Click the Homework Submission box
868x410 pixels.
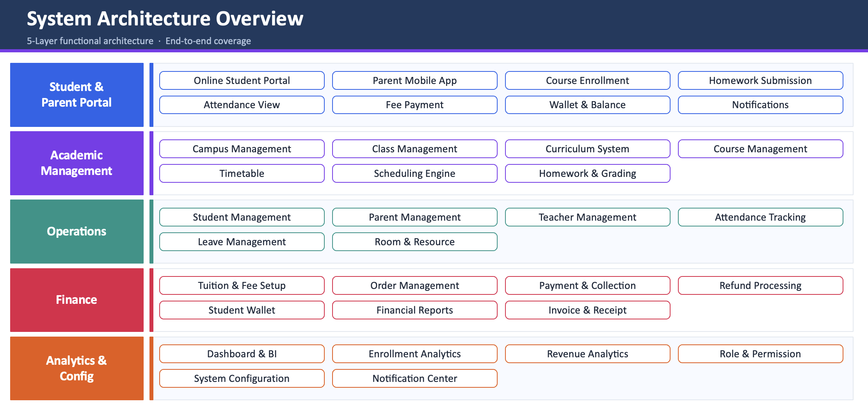tap(760, 80)
